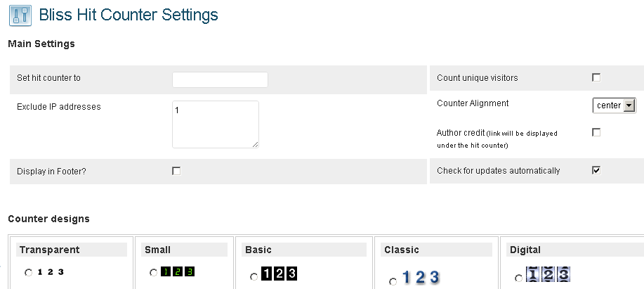Click the Basic black digit counter preview
Viewport: 644px width, 289px height.
point(280,275)
